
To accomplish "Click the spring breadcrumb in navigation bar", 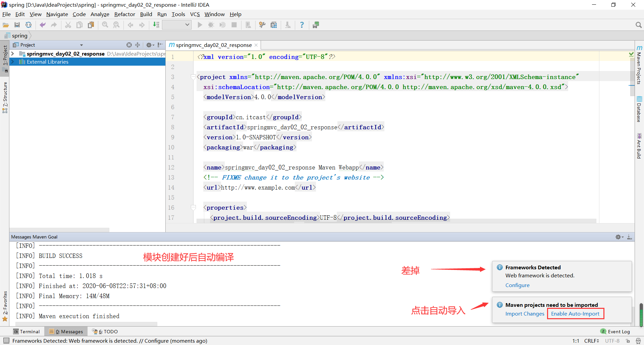I will (16, 36).
